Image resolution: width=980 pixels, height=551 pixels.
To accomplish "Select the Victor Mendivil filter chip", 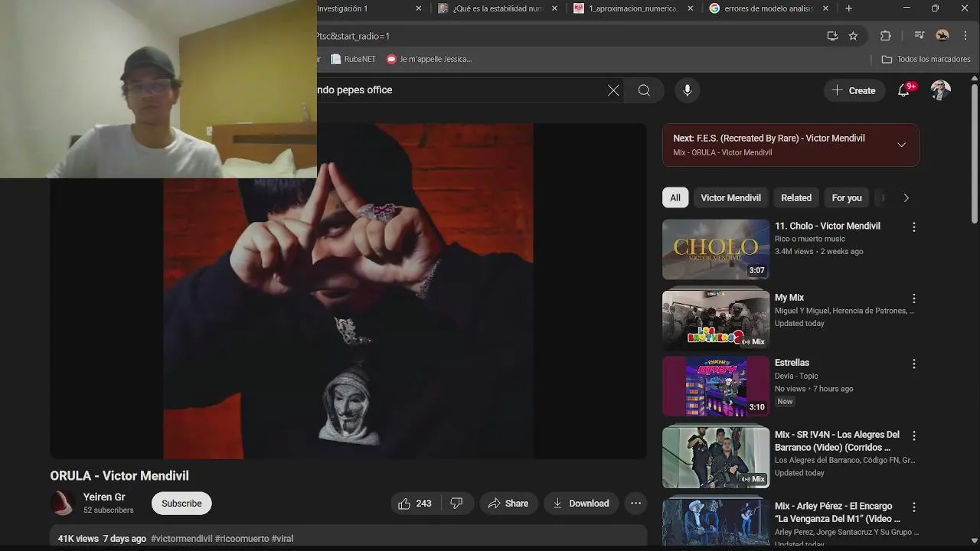I will pyautogui.click(x=730, y=197).
